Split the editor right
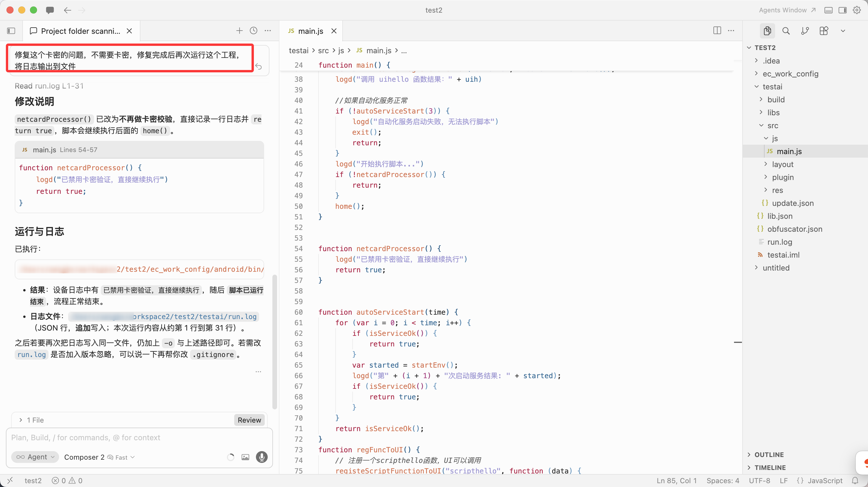This screenshot has width=868, height=487. pyautogui.click(x=717, y=31)
